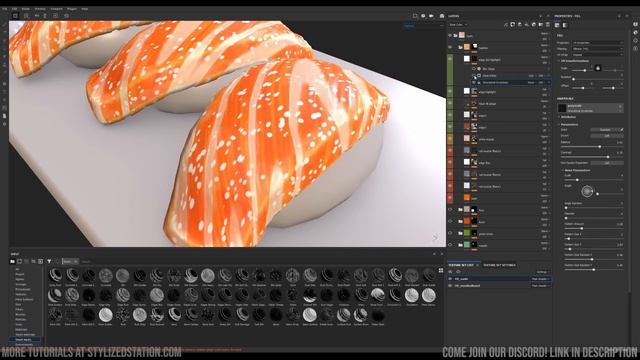Toggle visibility of first texture set in list
This screenshot has width=640, height=360.
point(451,279)
